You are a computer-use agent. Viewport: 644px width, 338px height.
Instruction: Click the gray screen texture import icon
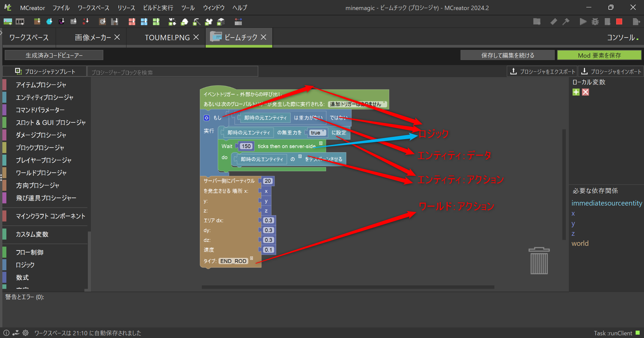[73, 22]
